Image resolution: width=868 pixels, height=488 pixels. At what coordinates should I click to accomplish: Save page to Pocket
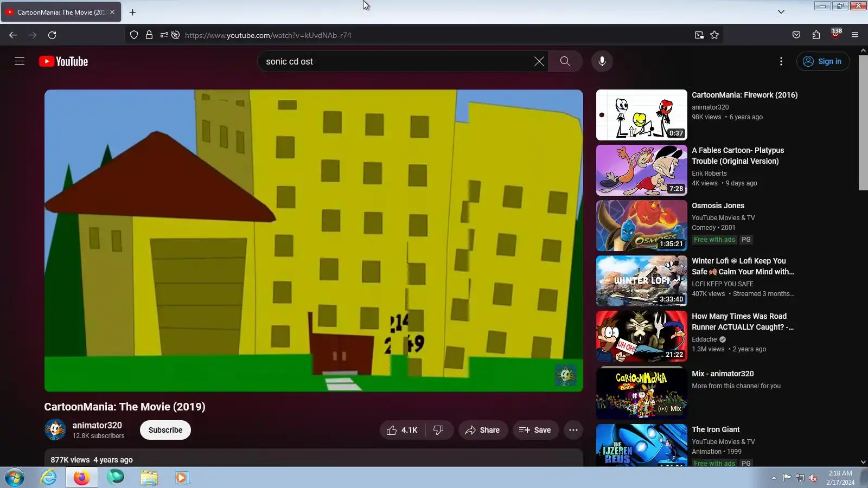pyautogui.click(x=796, y=35)
